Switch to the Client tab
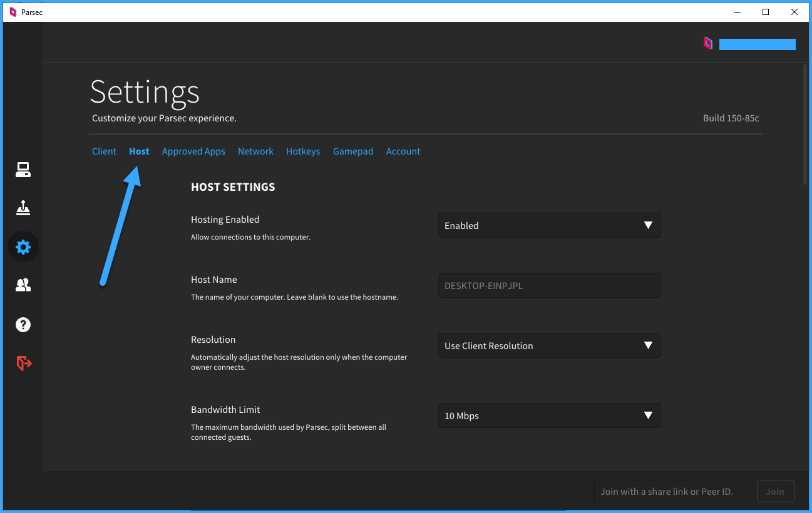The height and width of the screenshot is (513, 812). (x=104, y=151)
